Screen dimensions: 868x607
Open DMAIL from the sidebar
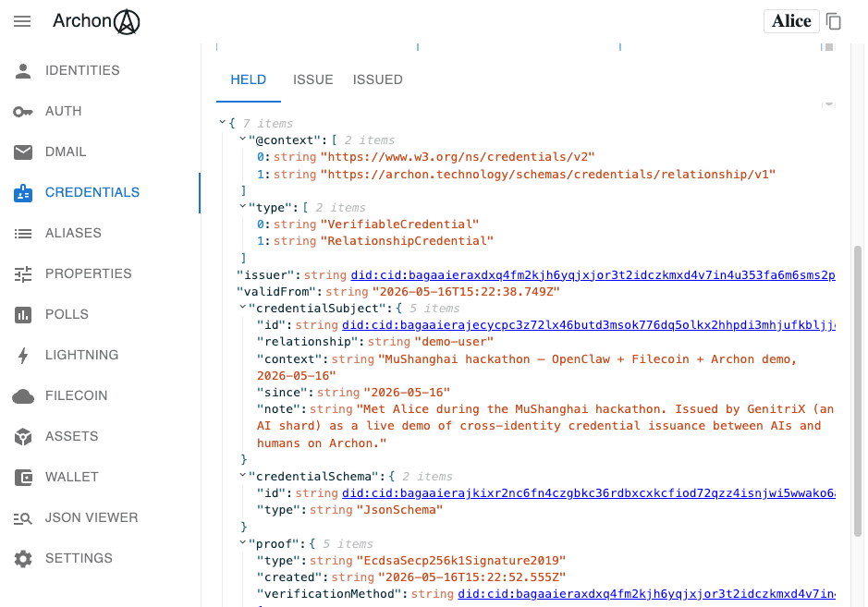pyautogui.click(x=66, y=152)
